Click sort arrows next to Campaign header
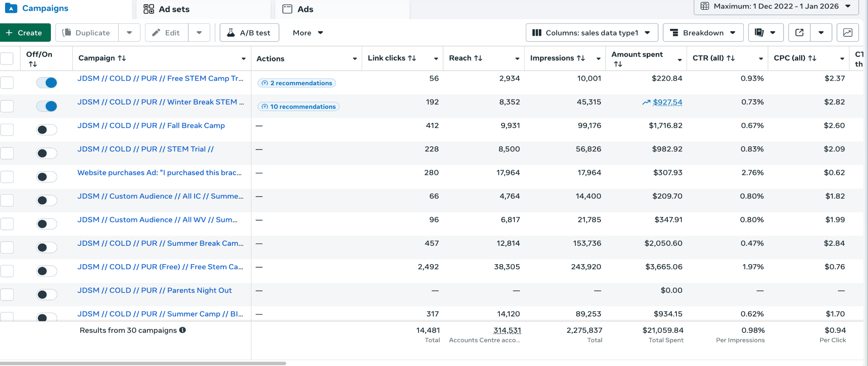The image size is (868, 366). coord(122,58)
